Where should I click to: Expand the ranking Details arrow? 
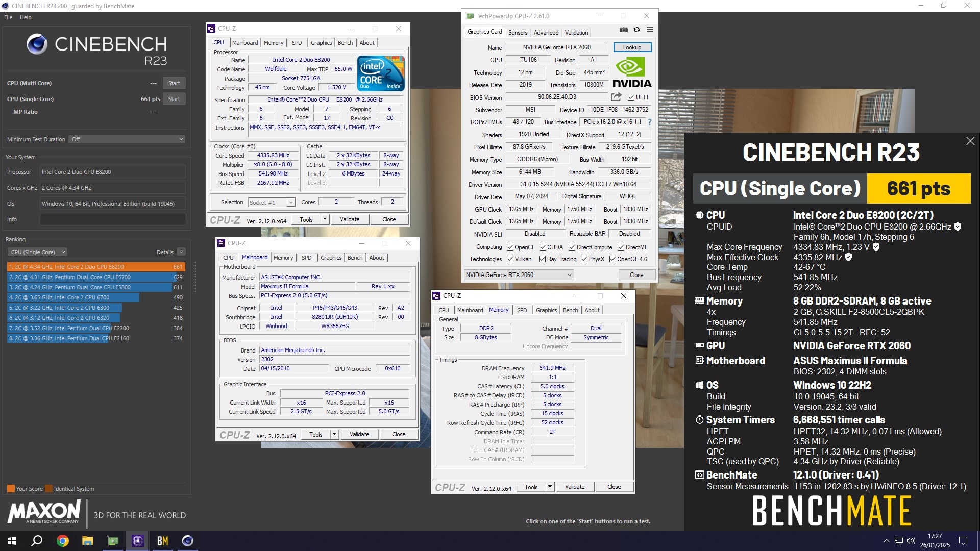click(181, 252)
